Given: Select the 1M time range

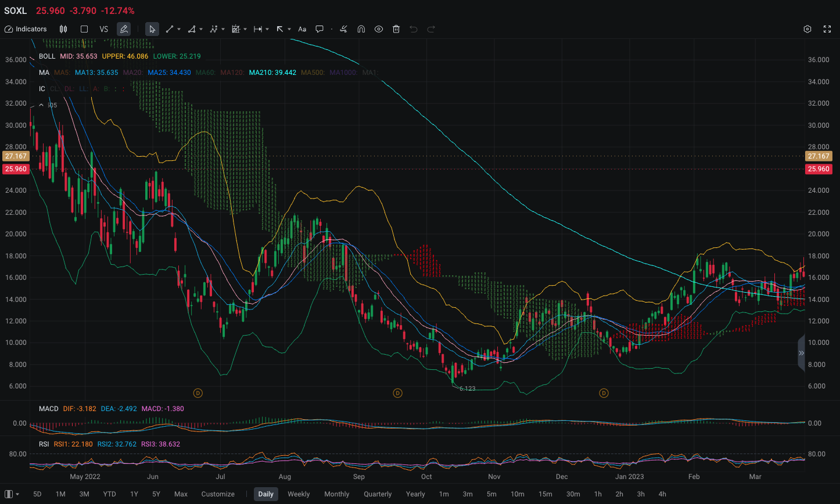Looking at the screenshot, I should (60, 494).
